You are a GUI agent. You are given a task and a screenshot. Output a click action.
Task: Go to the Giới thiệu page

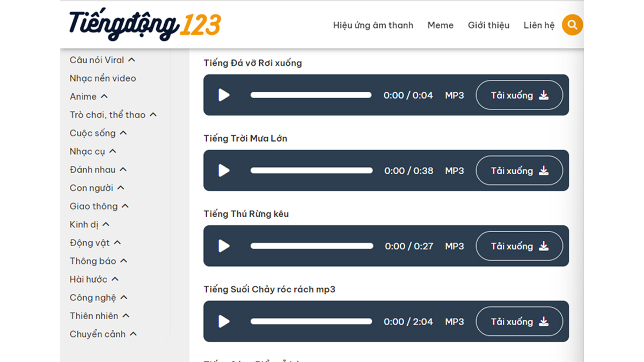click(x=488, y=25)
